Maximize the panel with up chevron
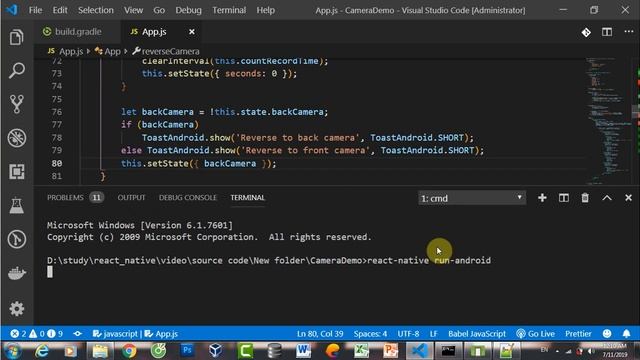 point(607,198)
